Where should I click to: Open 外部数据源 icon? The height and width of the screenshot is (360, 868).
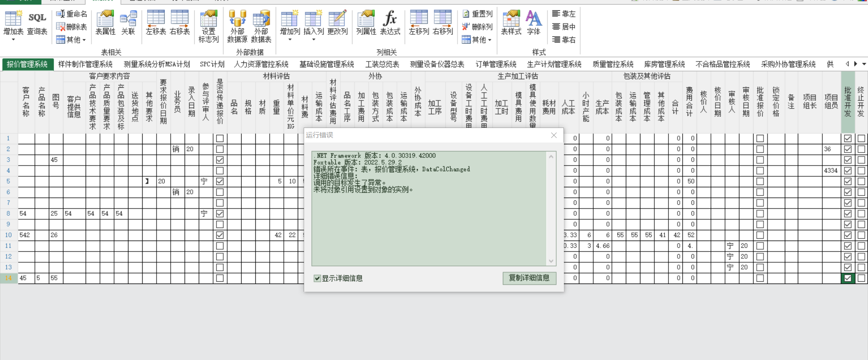coord(237,26)
